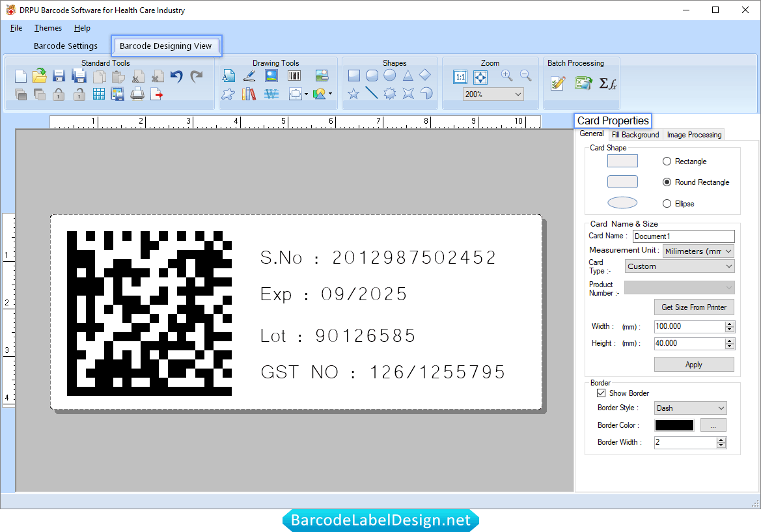The height and width of the screenshot is (532, 761).
Task: Create a new blank label document
Action: (x=20, y=76)
